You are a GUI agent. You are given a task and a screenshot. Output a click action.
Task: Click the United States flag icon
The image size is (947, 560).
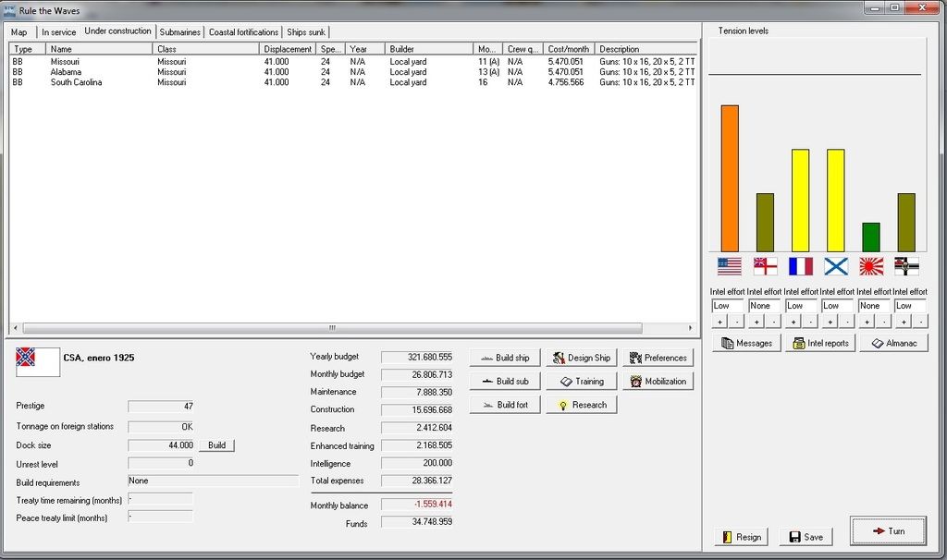(x=729, y=266)
